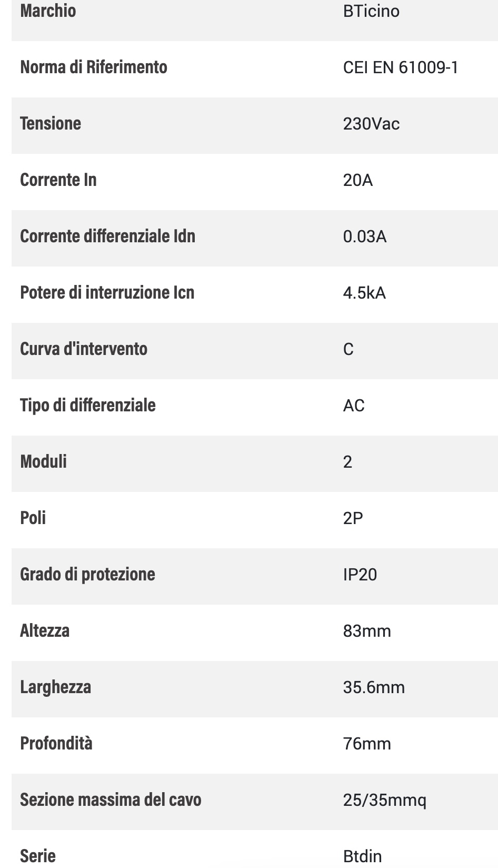Select the 2P poles value
The image size is (498, 868).
353,518
